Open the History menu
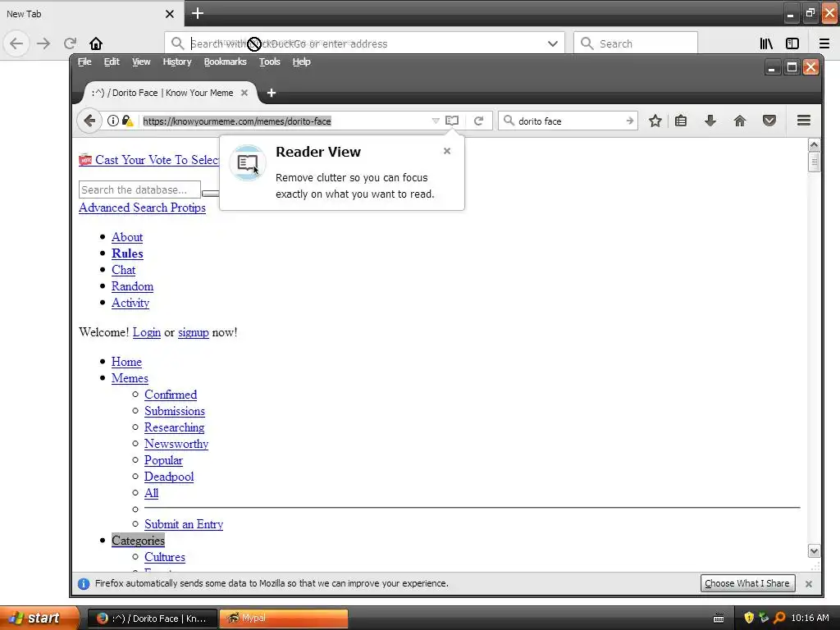The height and width of the screenshot is (630, 840). click(177, 62)
